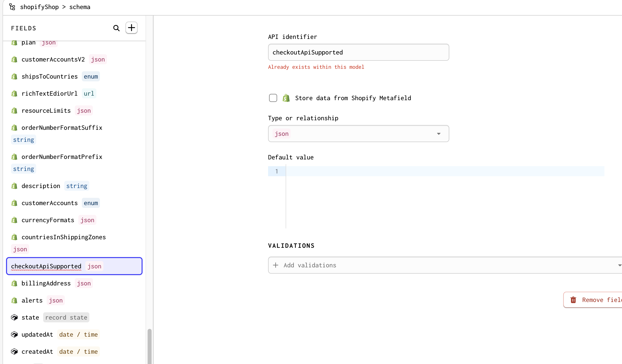Expand the Add validations dropdown
This screenshot has height=364, width=622.
(445, 265)
